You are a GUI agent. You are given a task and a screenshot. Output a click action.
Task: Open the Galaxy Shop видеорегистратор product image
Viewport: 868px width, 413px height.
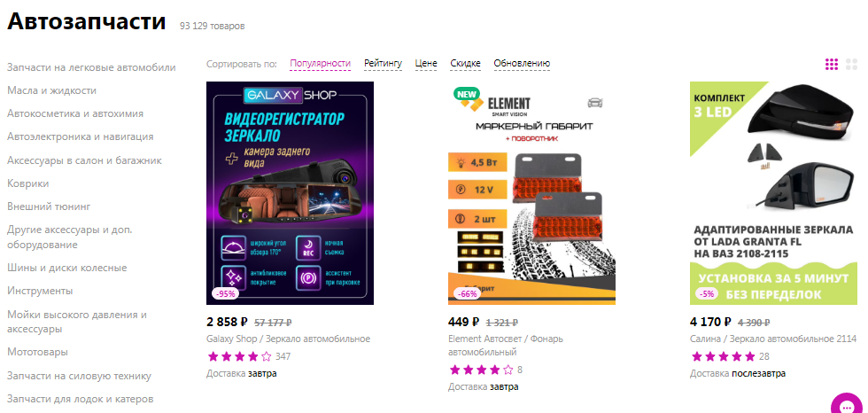pos(291,193)
